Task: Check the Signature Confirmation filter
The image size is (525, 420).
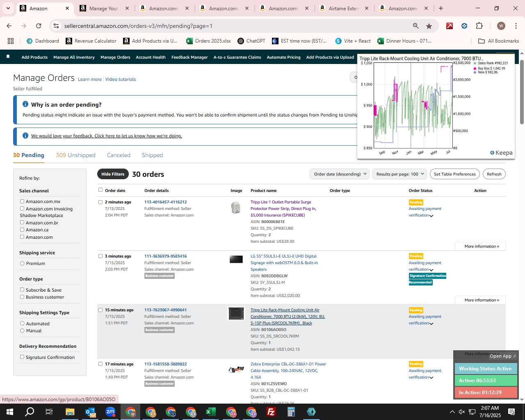Action: (x=22, y=357)
